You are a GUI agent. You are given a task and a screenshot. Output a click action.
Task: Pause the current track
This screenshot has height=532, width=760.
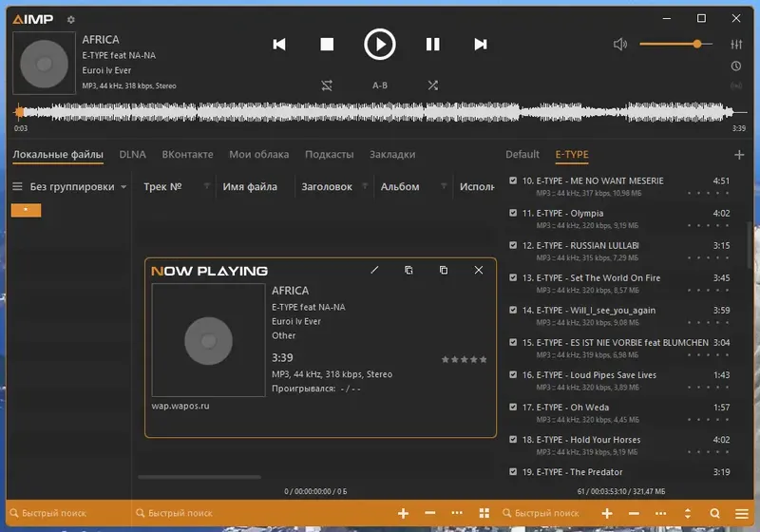(x=432, y=45)
